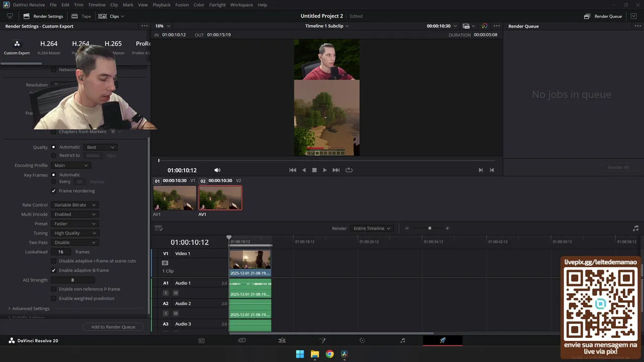Play the timeline forward
The image size is (644, 362).
325,170
